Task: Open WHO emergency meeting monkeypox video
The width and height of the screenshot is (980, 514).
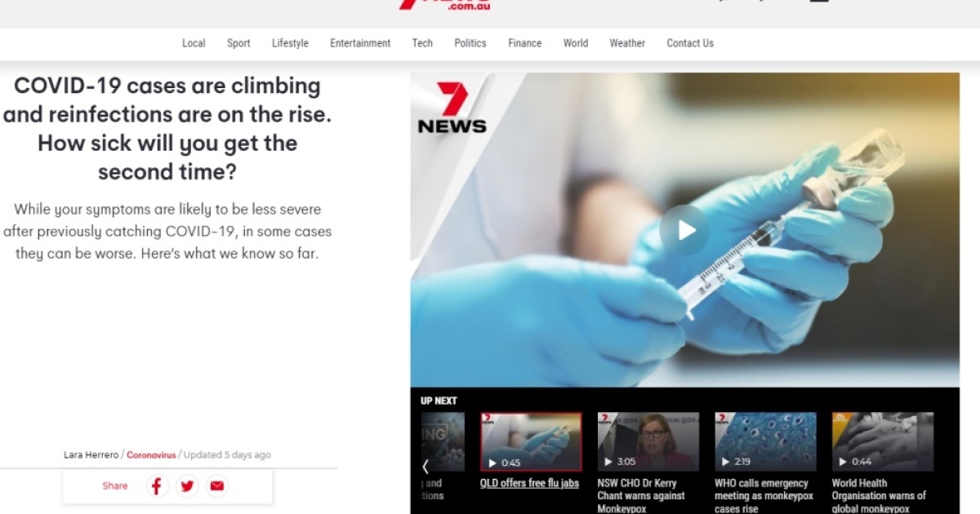Action: click(x=765, y=441)
